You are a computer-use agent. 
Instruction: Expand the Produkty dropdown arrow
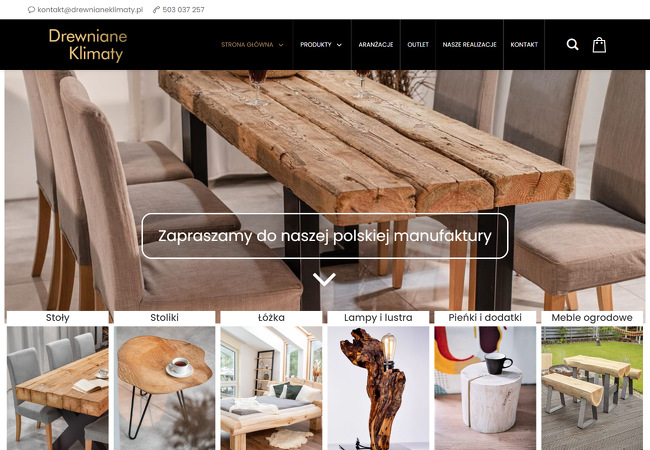coord(339,45)
